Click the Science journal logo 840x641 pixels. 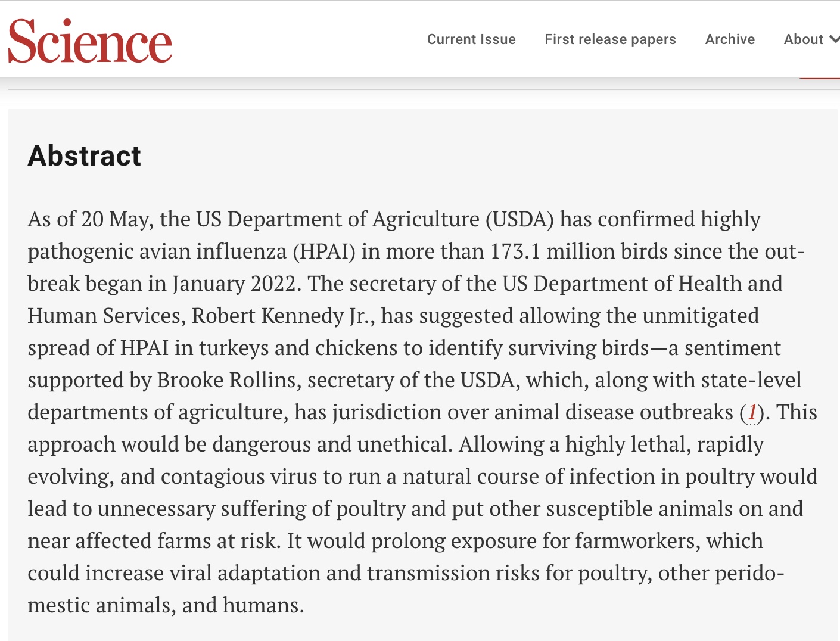(x=90, y=41)
